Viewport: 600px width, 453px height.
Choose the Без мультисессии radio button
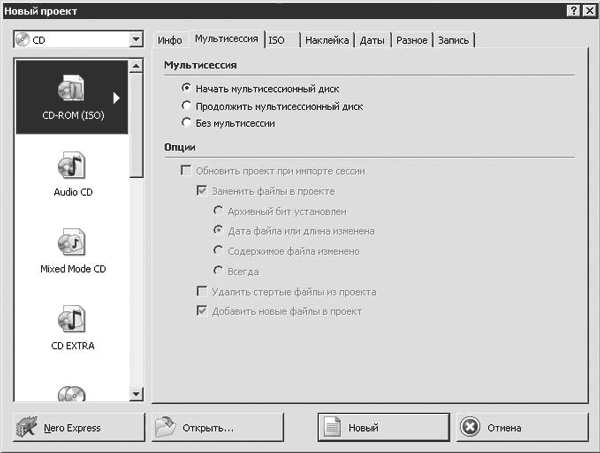click(186, 122)
